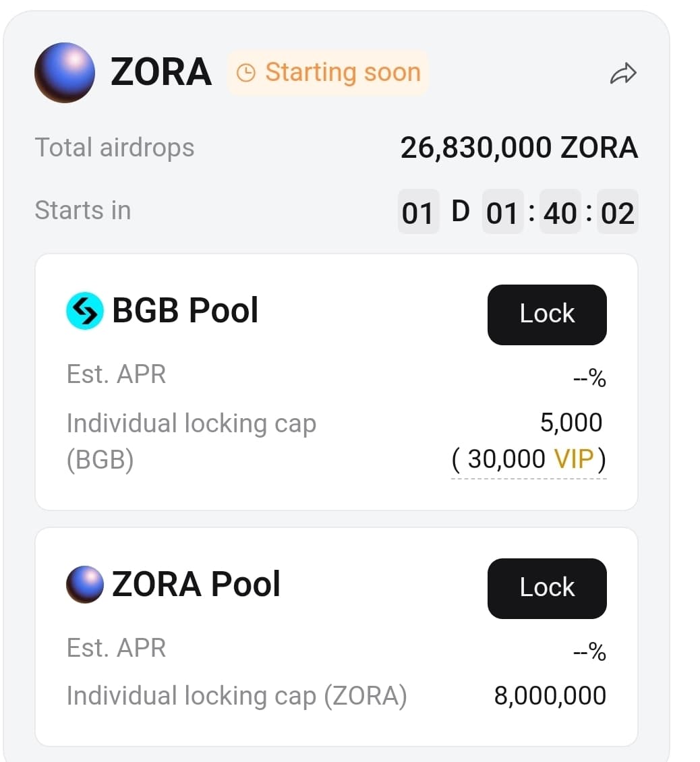Click the clock icon in Starting soon badge
Image resolution: width=700 pixels, height=762 pixels.
coord(247,73)
